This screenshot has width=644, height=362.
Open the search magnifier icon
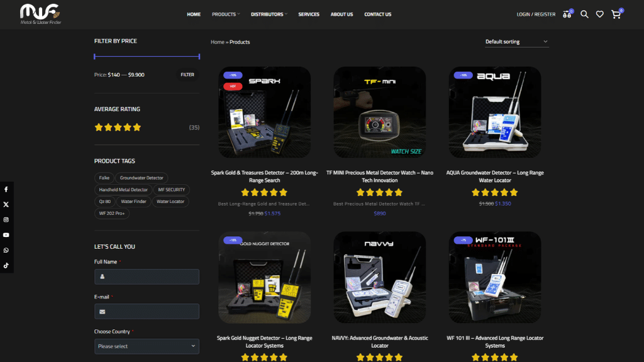point(584,14)
